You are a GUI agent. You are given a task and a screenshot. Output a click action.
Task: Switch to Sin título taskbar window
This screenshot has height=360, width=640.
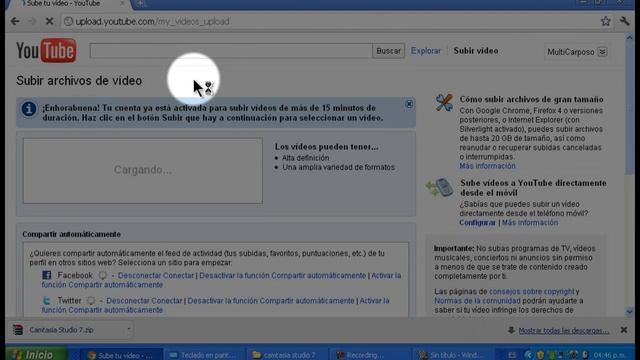[x=452, y=355]
